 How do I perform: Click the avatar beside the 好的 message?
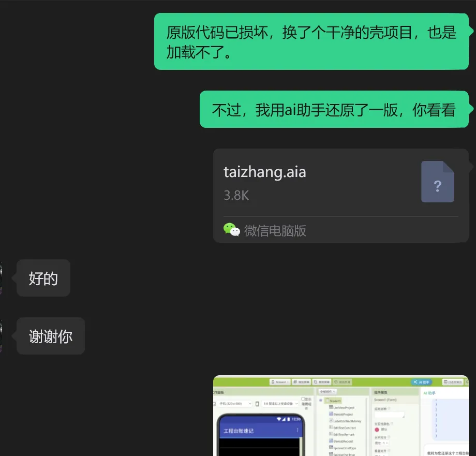1,278
